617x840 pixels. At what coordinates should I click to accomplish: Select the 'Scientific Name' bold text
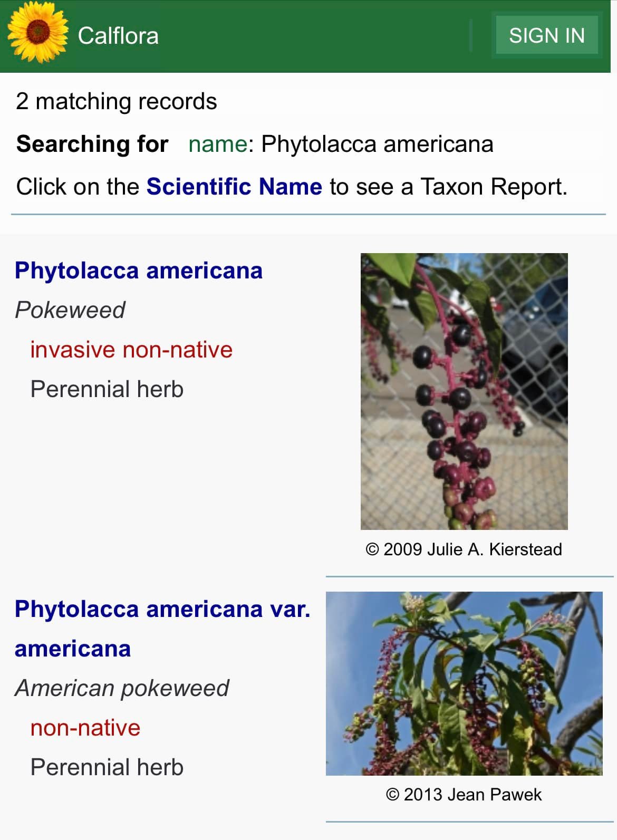(x=234, y=187)
